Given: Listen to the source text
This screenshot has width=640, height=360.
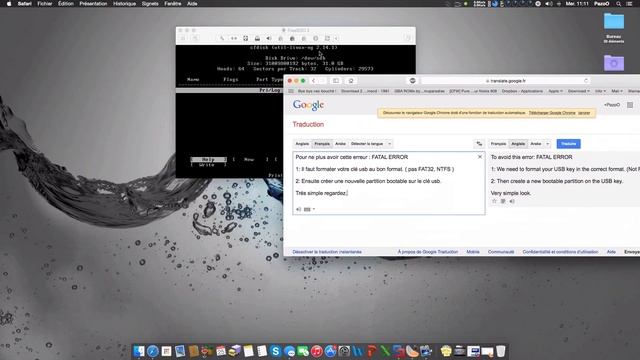Looking at the screenshot, I should [x=298, y=209].
